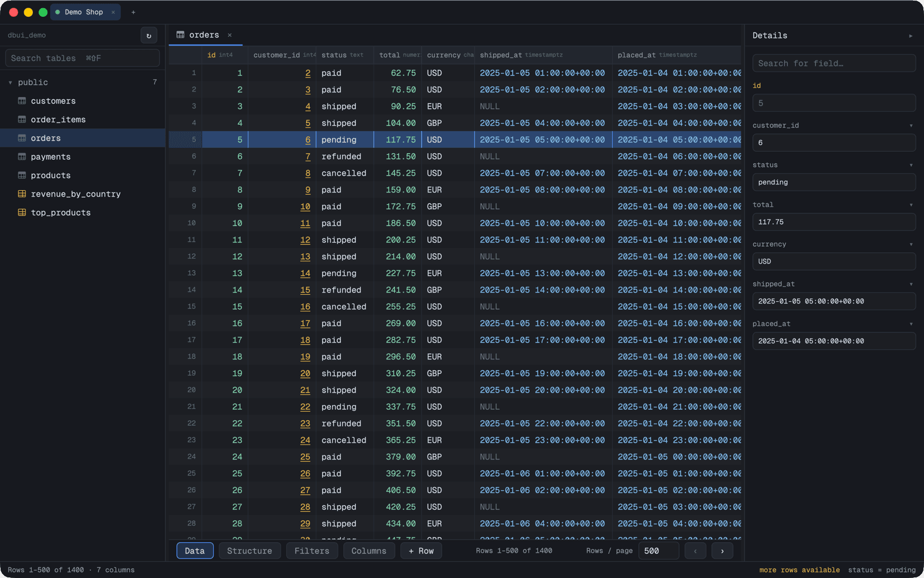Open total field dropdown in Details

click(911, 205)
